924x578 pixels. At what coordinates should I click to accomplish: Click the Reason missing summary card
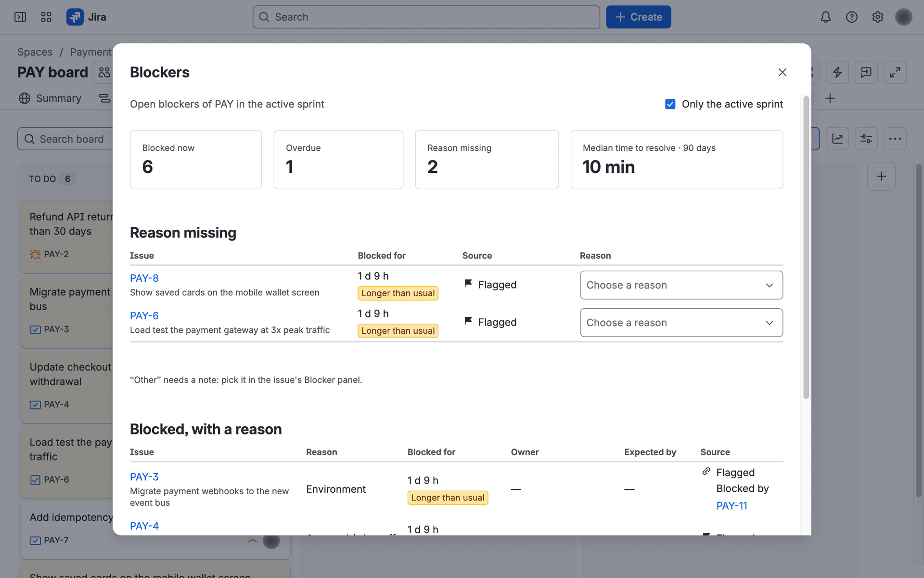487,159
